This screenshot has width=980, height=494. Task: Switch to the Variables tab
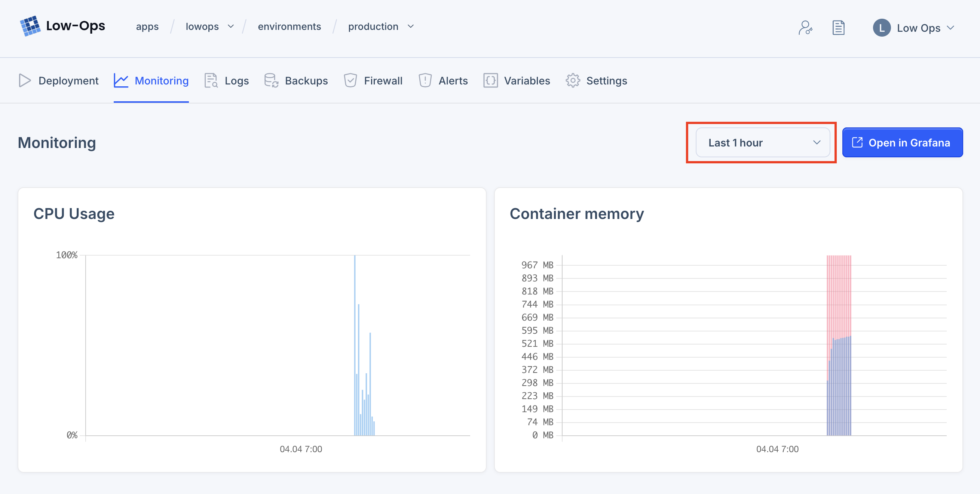(x=517, y=81)
